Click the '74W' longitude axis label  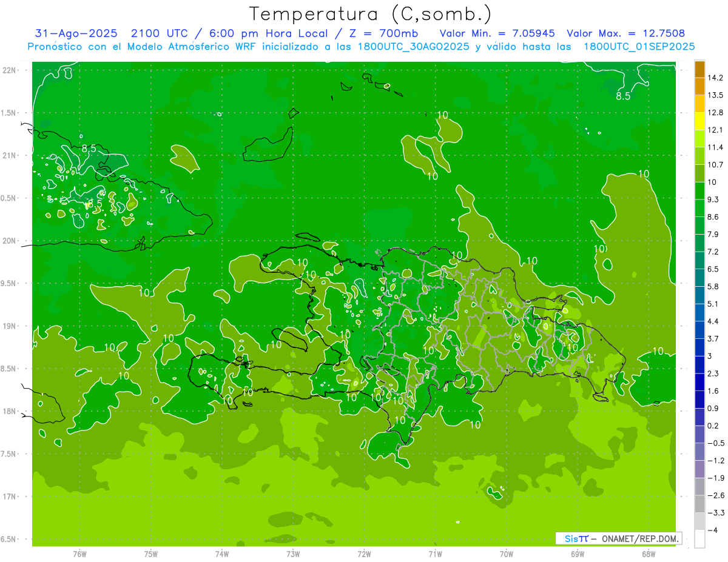pos(222,554)
